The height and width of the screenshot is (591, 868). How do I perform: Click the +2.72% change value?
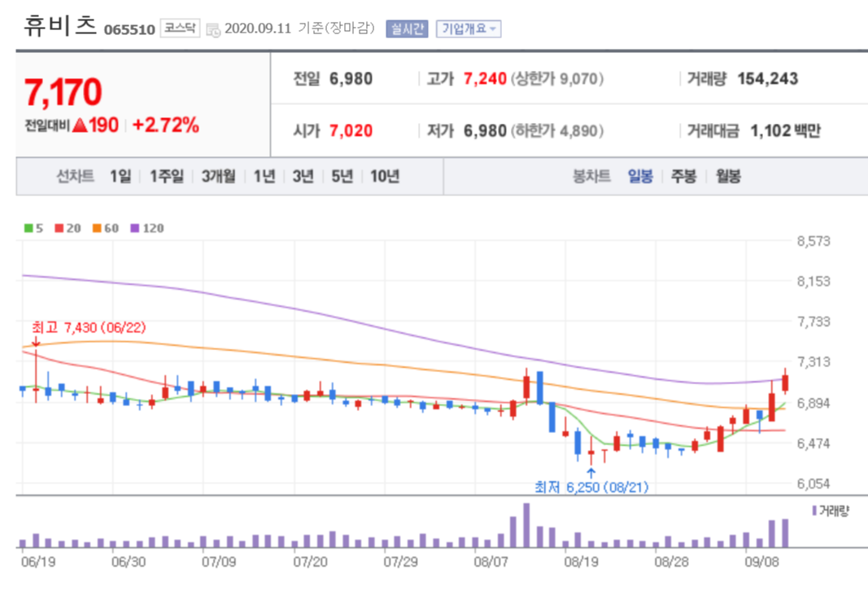point(165,125)
